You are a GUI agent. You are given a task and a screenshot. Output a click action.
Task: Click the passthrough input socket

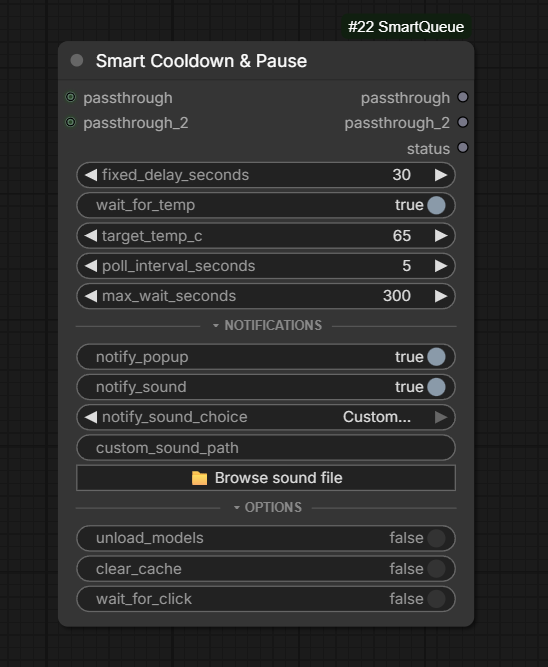point(71,97)
